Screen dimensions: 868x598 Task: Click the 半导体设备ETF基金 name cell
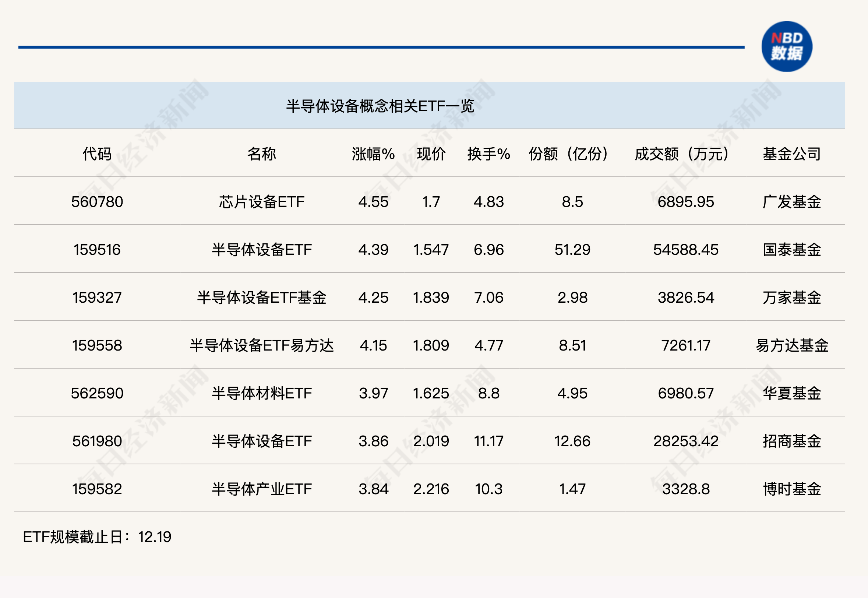[x=261, y=298]
